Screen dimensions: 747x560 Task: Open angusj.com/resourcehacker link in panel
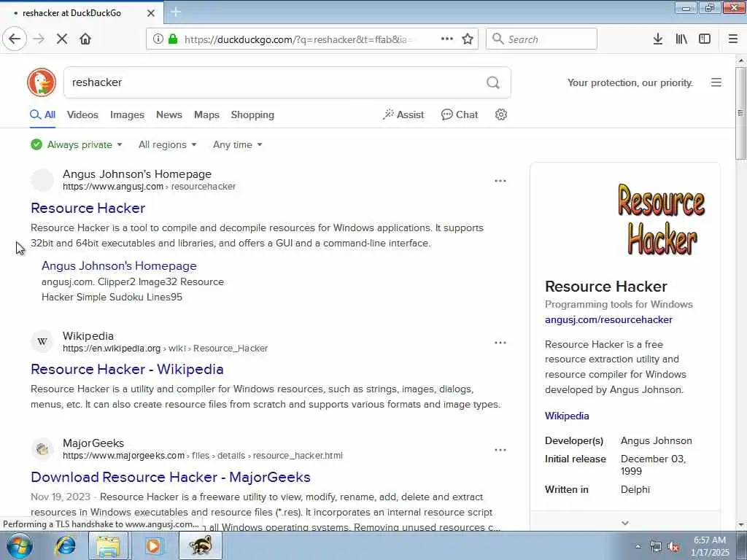(x=609, y=319)
